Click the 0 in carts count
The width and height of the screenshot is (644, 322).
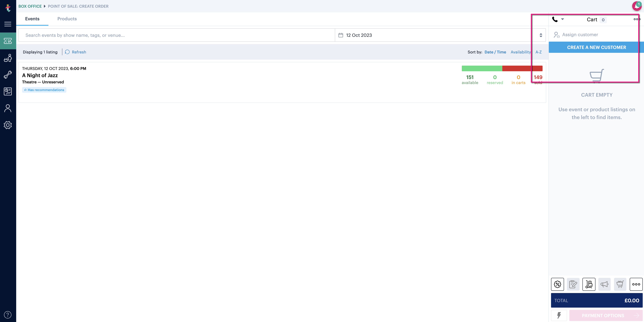click(518, 80)
